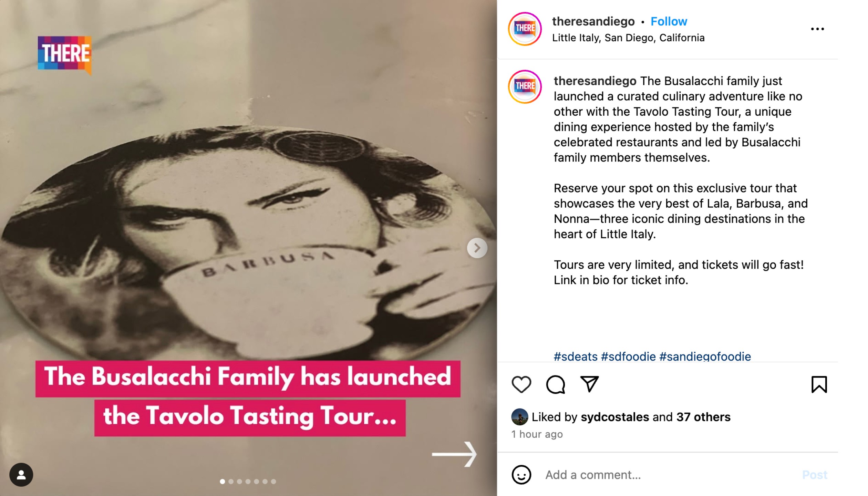
Task: View sydcostales profile from likes line
Action: click(x=615, y=417)
